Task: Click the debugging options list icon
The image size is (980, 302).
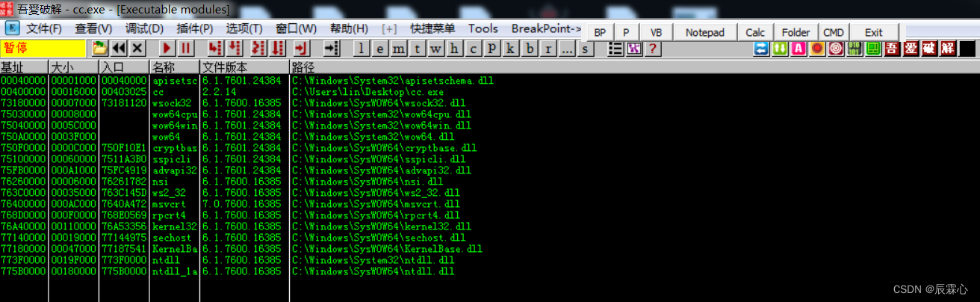Action: coord(616,49)
